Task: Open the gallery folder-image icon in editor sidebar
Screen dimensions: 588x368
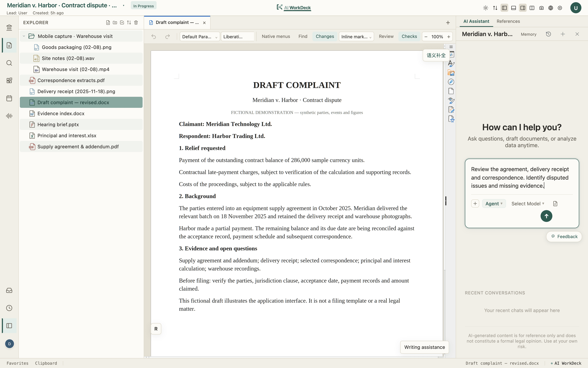Action: [451, 73]
